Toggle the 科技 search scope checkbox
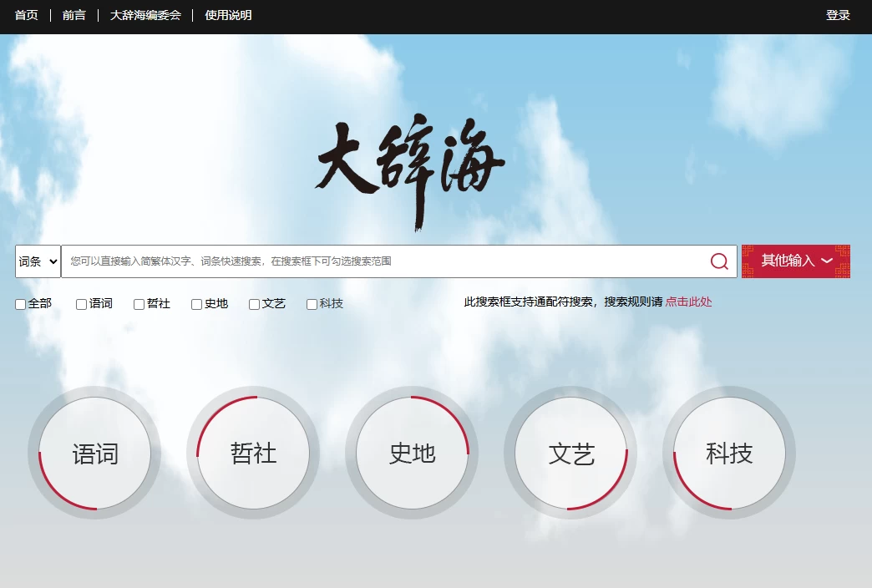The height and width of the screenshot is (588, 872). coord(311,304)
